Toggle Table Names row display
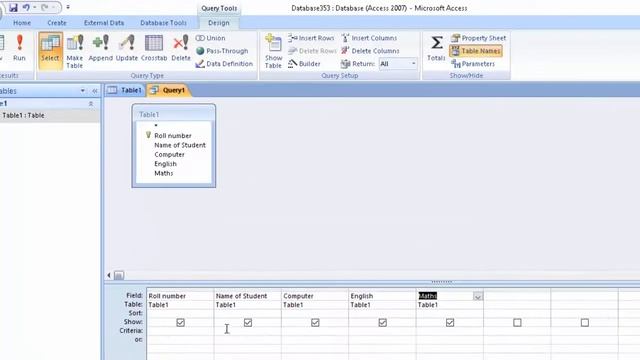Screen dimensions: 640x360 pyautogui.click(x=476, y=51)
